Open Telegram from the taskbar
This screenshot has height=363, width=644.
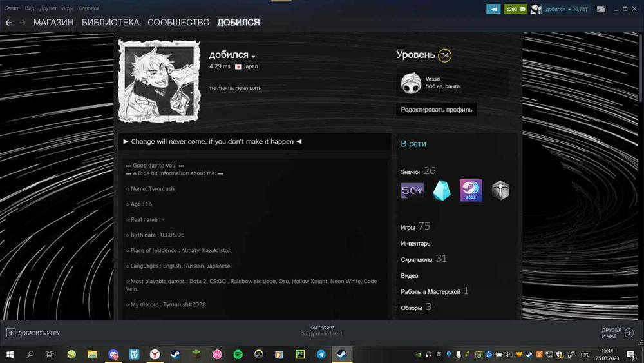321,355
